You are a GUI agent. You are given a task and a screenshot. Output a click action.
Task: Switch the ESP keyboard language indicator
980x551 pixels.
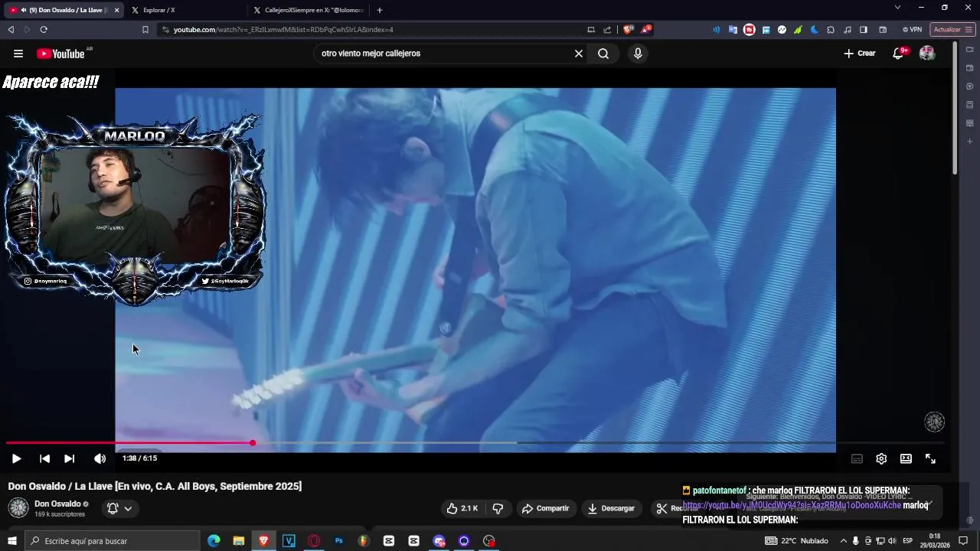[907, 541]
